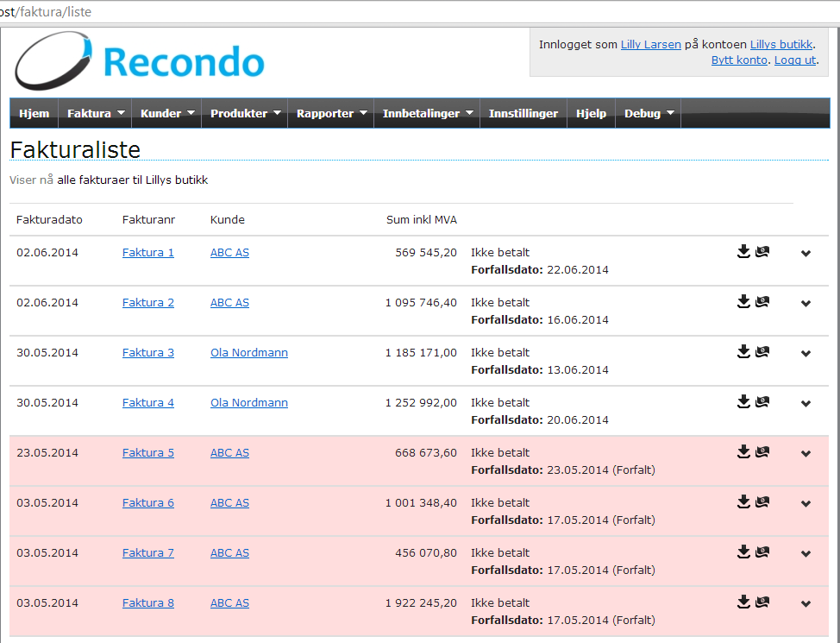Click the money icon for Faktura 8
The width and height of the screenshot is (840, 643).
pyautogui.click(x=762, y=602)
